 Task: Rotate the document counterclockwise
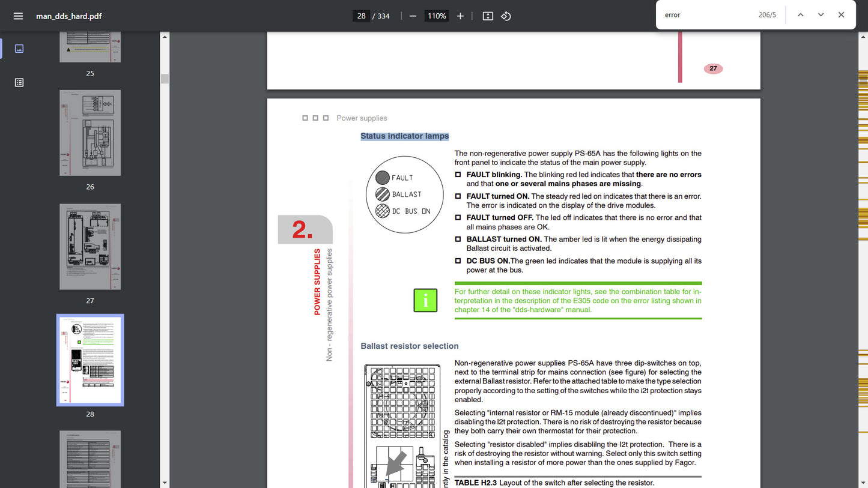(506, 16)
